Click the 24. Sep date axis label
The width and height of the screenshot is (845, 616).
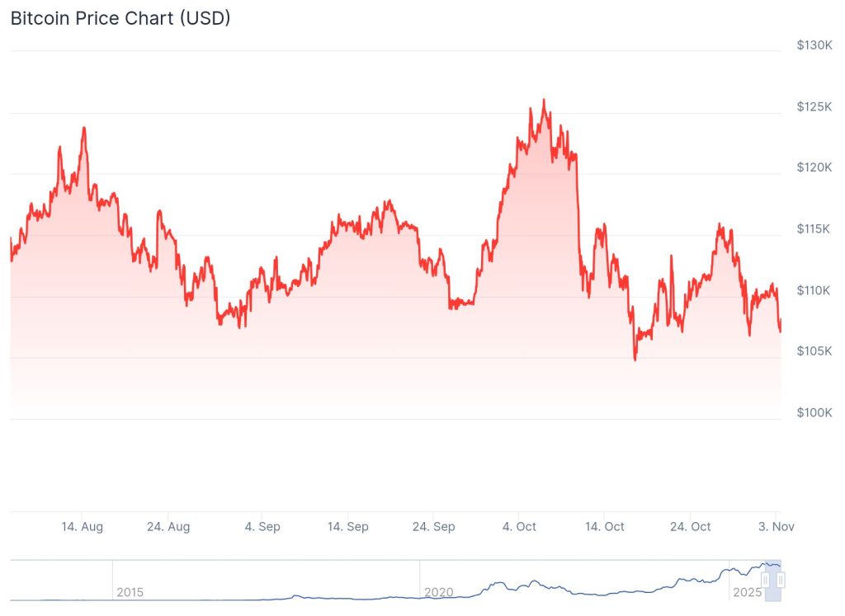433,527
